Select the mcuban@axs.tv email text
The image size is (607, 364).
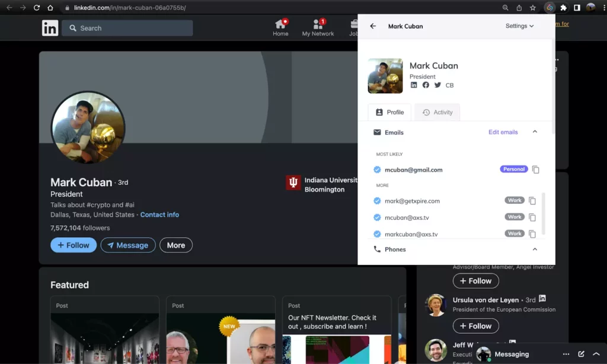point(407,218)
